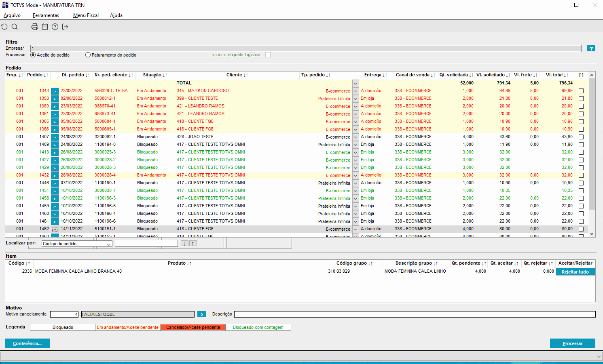Tick the checkbox for order 1451
603x364 pixels.
coord(581,191)
